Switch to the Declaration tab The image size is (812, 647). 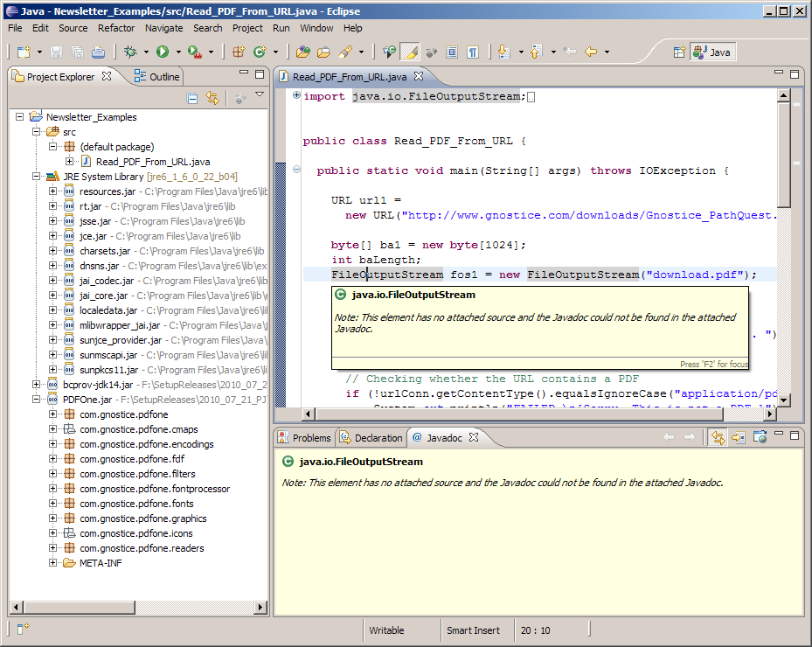(x=371, y=438)
